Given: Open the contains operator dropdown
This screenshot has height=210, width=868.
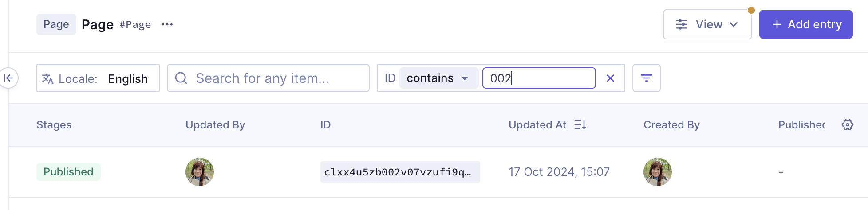Looking at the screenshot, I should coord(438,78).
